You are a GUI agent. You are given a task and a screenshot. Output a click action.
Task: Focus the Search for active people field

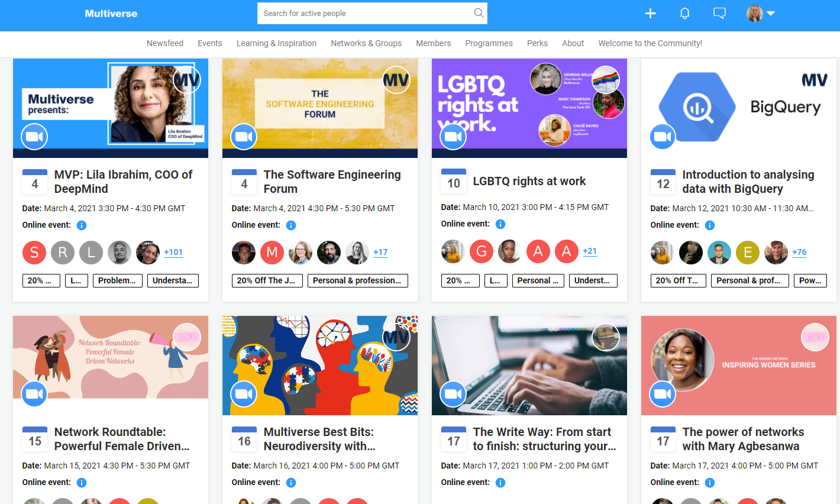(x=372, y=13)
